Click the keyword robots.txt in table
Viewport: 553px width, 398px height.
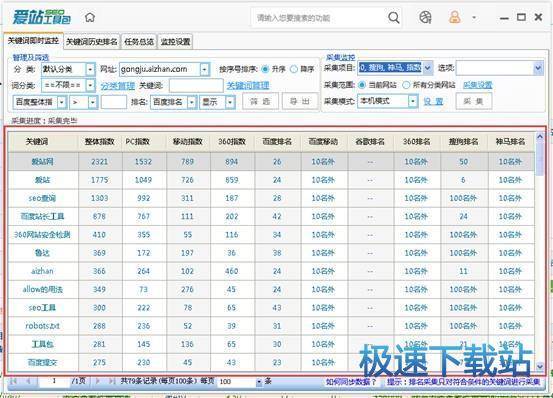pos(42,326)
